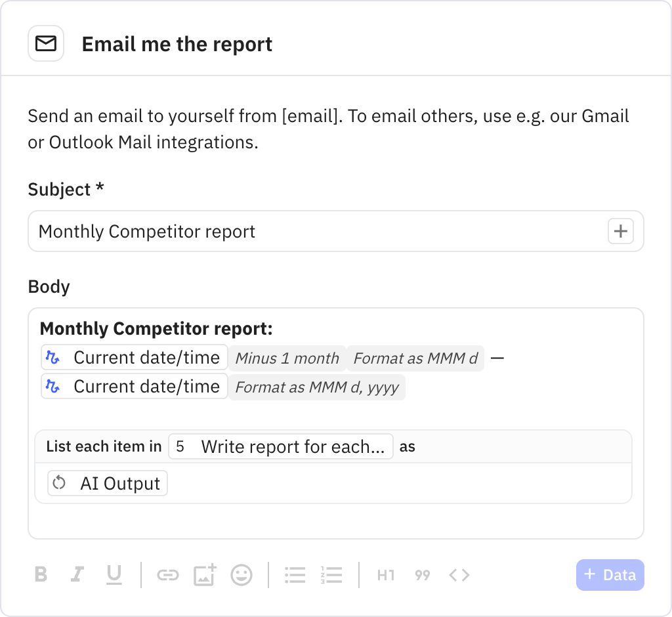Click the Email me the report title
The image size is (672, 617).
click(x=177, y=44)
